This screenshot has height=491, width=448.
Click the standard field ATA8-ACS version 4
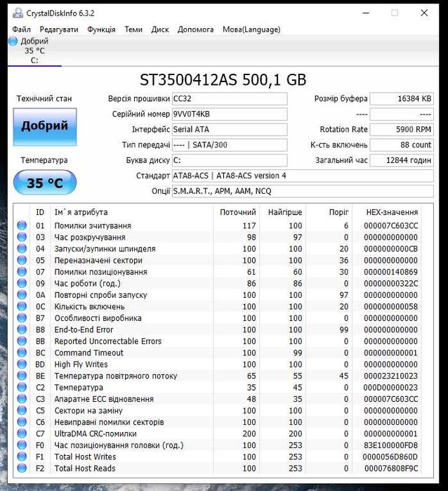pos(303,176)
